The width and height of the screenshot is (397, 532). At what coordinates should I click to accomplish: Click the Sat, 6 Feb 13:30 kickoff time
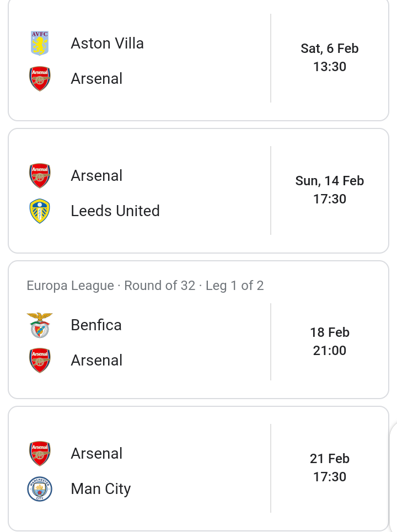tap(330, 58)
